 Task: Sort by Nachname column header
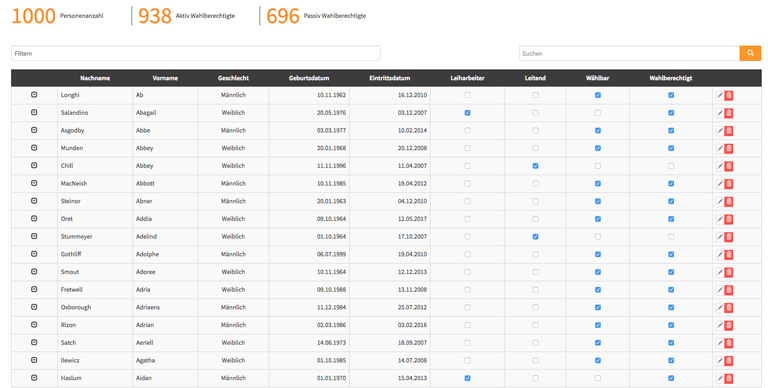[x=95, y=78]
